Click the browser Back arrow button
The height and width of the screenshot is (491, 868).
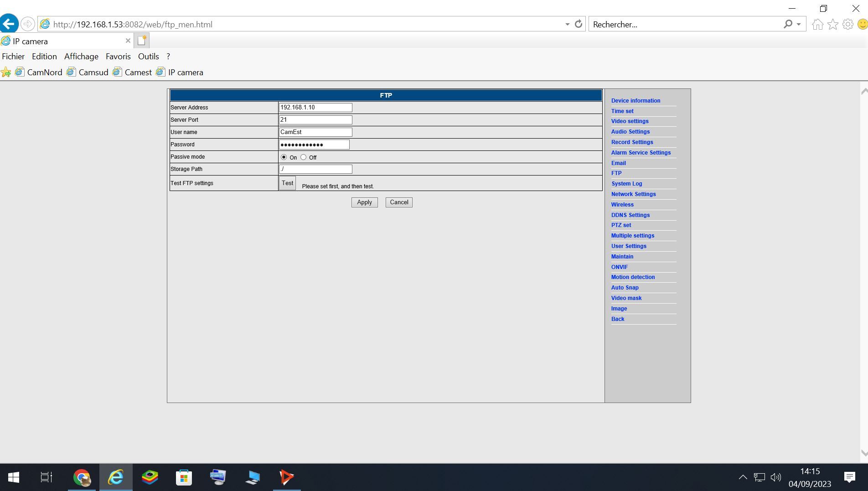tap(9, 24)
